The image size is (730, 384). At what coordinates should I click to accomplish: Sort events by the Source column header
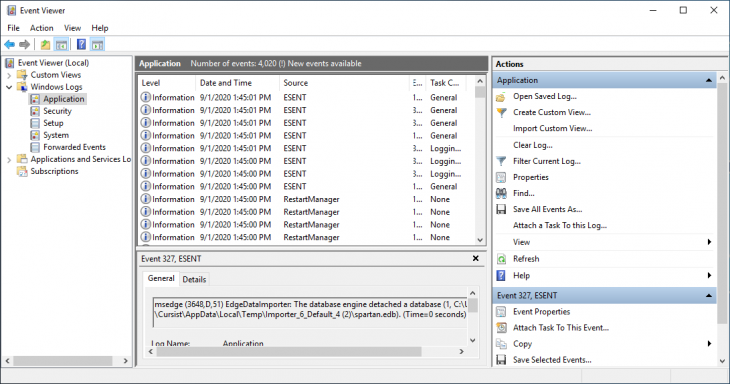(344, 83)
